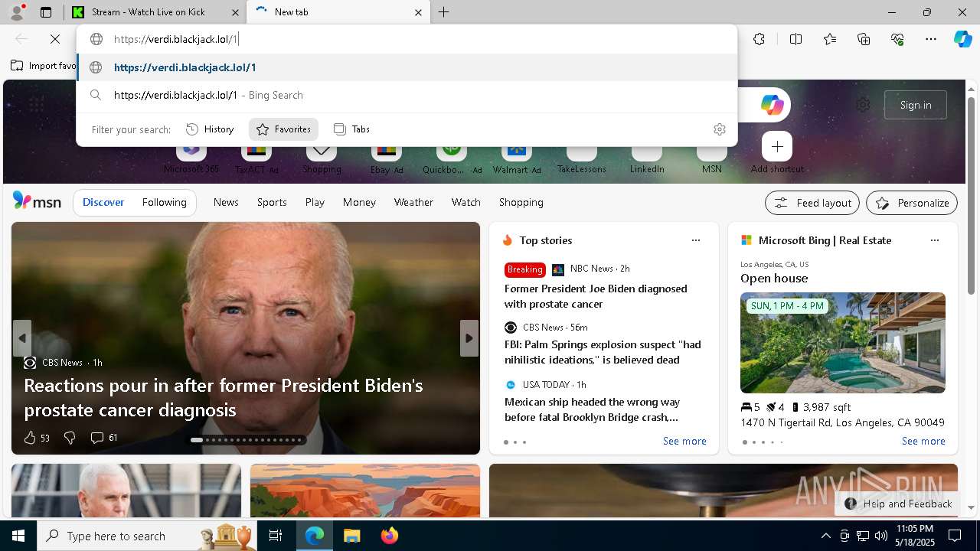980x551 pixels.
Task: Open Real Estate card more options
Action: tap(934, 240)
